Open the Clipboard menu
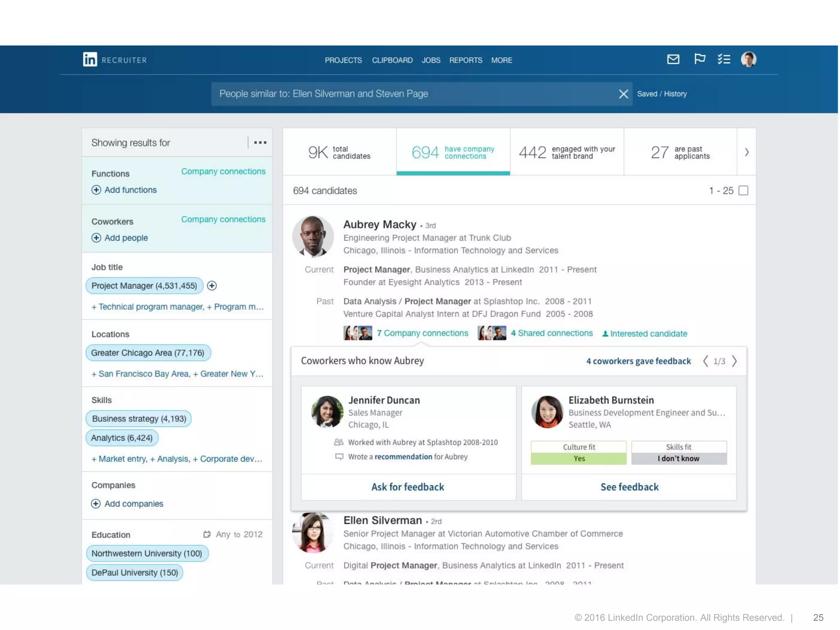Image resolution: width=840 pixels, height=630 pixels. (x=392, y=60)
